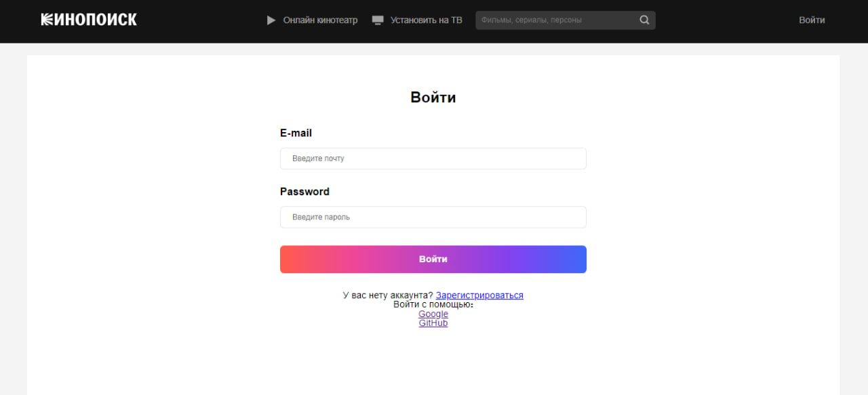The image size is (868, 395).
Task: Submit with the gradient Войти button
Action: (x=433, y=259)
